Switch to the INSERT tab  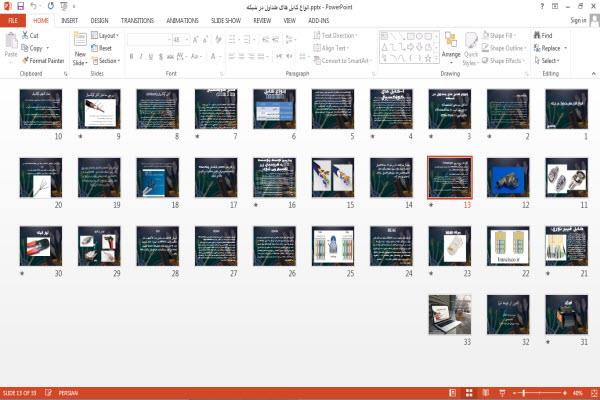(x=69, y=21)
